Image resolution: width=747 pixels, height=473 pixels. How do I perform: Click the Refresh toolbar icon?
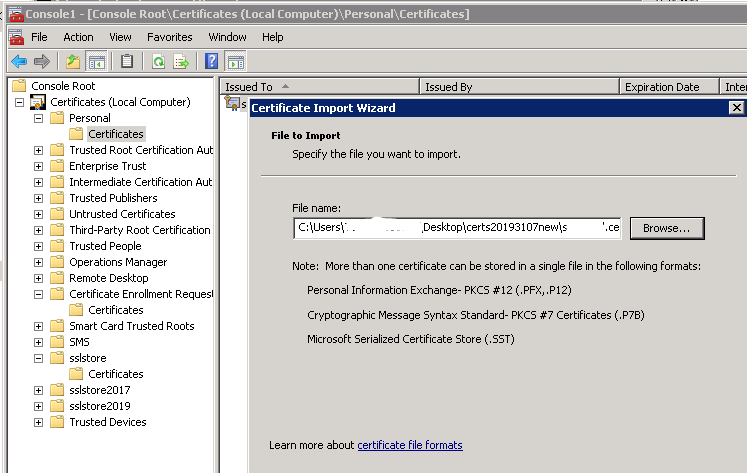click(x=158, y=62)
